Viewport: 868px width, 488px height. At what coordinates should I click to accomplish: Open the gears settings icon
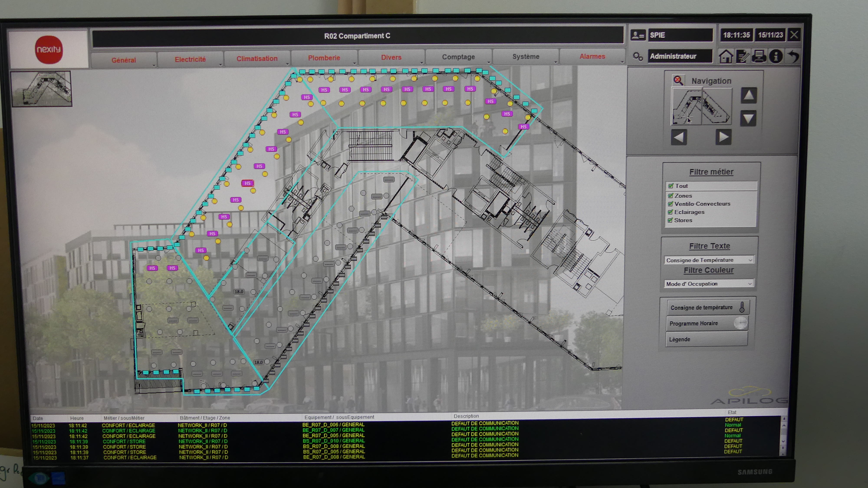638,56
